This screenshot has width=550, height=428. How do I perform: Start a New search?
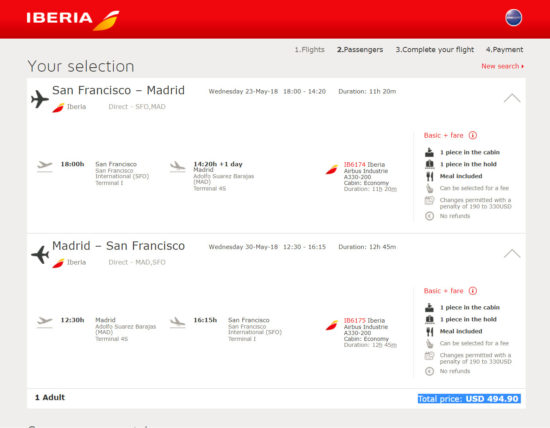[502, 66]
